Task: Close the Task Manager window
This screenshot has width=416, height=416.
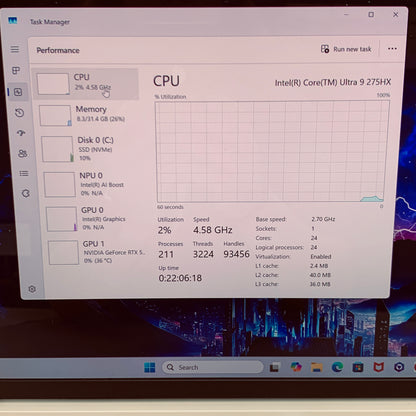Action: [396, 14]
